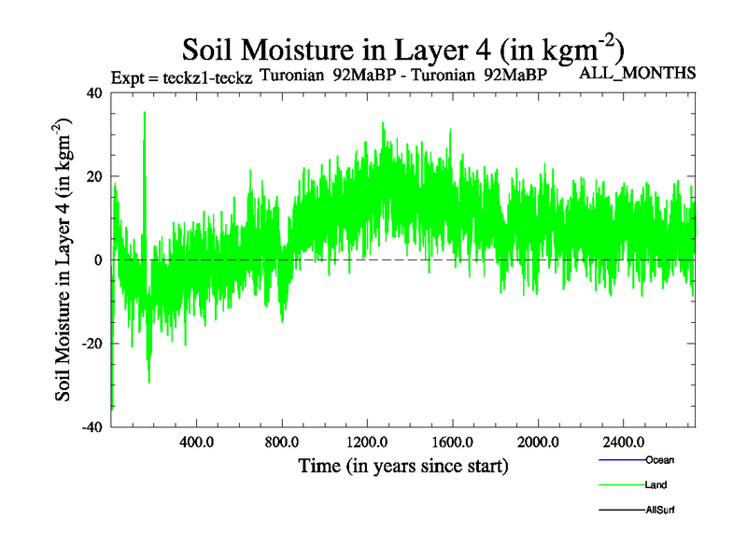Click the ALL_MONTHS label
This screenshot has width=747, height=560.
[638, 74]
